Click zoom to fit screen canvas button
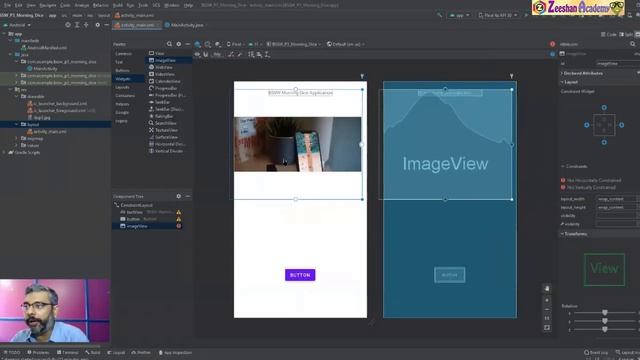Image resolution: width=640 pixels, height=360 pixels. (547, 328)
